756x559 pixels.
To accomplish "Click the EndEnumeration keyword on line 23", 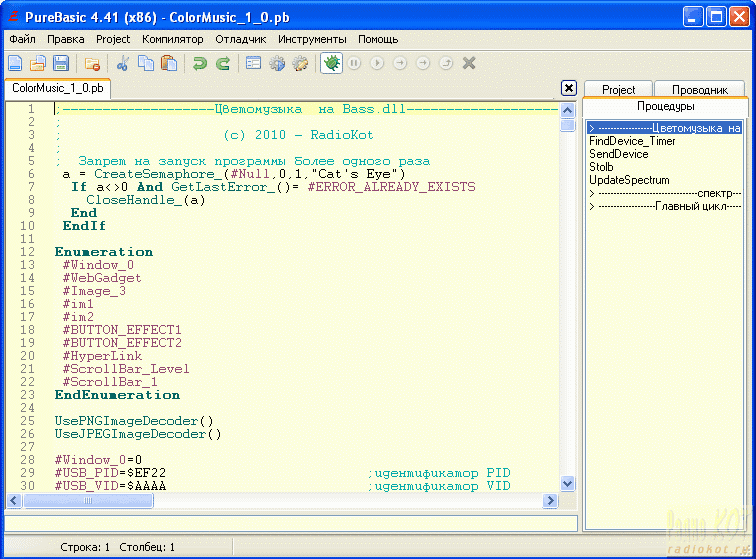I will pyautogui.click(x=117, y=395).
